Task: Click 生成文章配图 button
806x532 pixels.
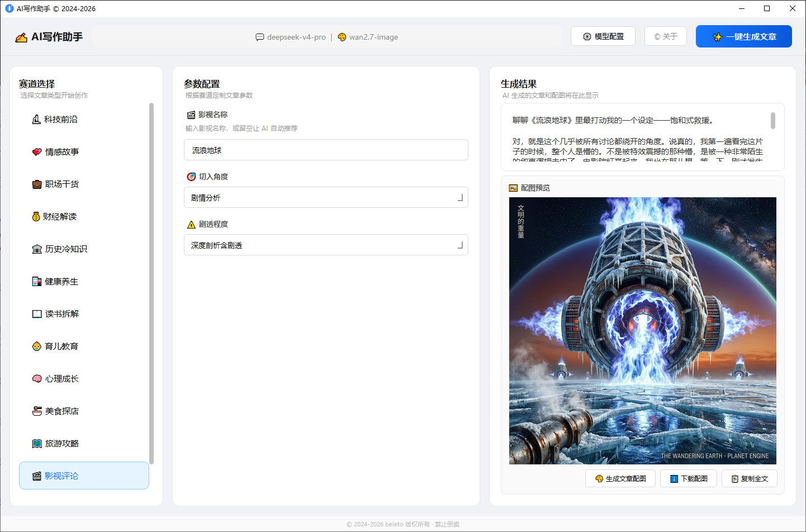Action: pos(620,478)
